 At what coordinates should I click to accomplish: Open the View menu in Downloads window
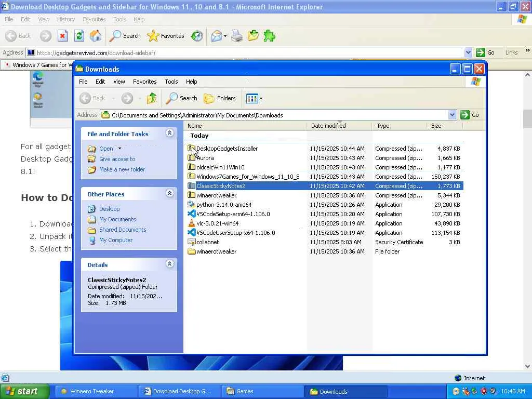click(119, 82)
